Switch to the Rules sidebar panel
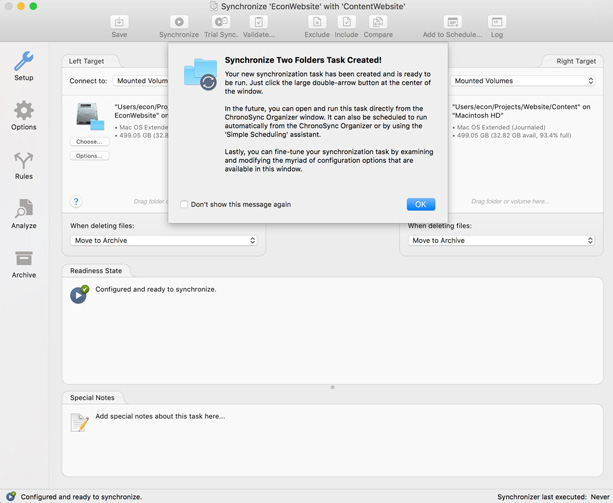The image size is (613, 503). click(x=24, y=165)
